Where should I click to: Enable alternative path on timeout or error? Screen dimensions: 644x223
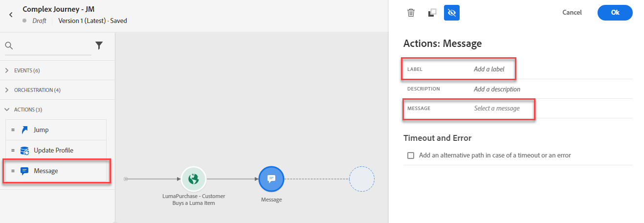pyautogui.click(x=411, y=156)
